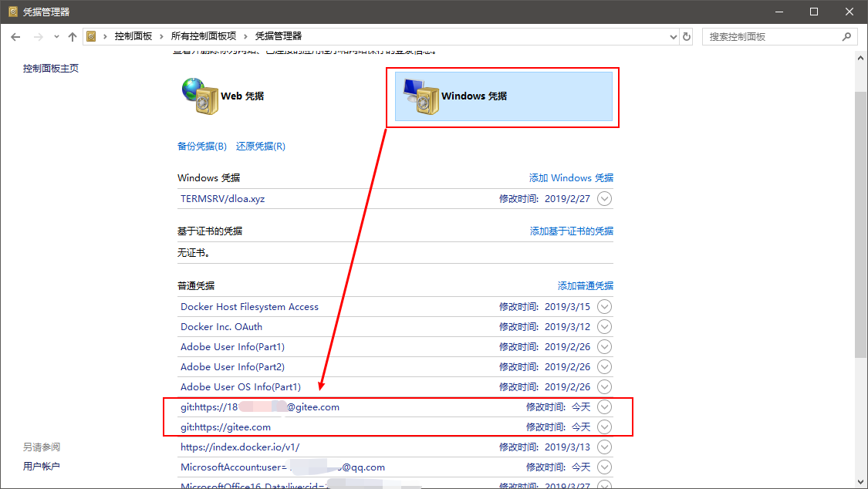
Task: Click the Windows credentials monitor safe icon
Action: click(421, 96)
